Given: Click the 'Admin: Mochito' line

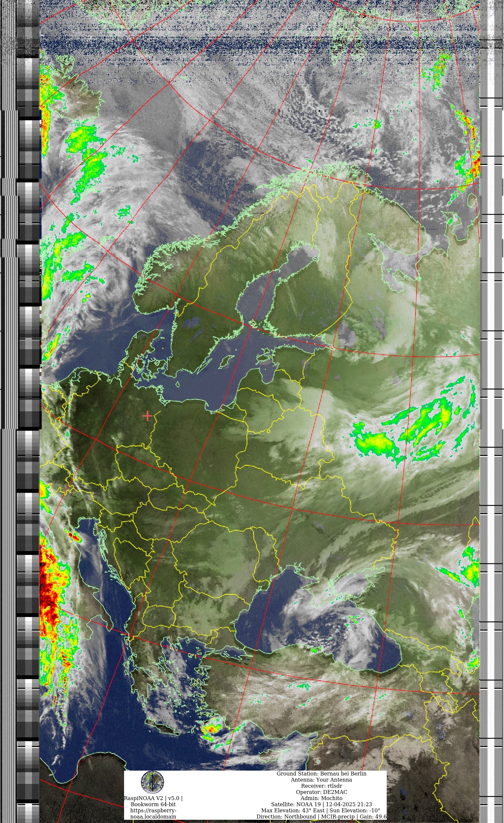Looking at the screenshot, I should 321,798.
